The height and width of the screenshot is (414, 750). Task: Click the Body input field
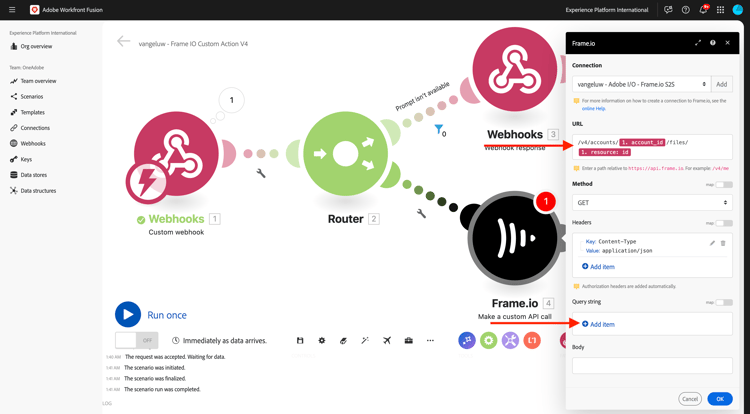click(x=652, y=366)
